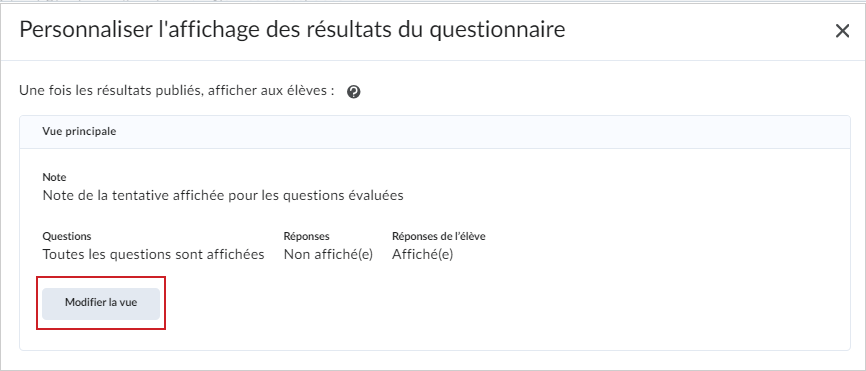
Task: Click the Modifier la vue button
Action: pos(101,303)
